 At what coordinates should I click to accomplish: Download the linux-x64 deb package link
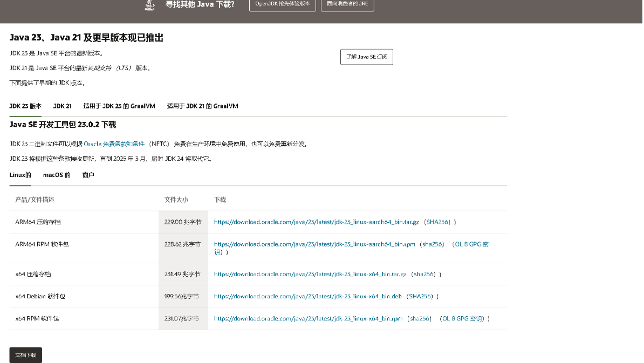(307, 296)
